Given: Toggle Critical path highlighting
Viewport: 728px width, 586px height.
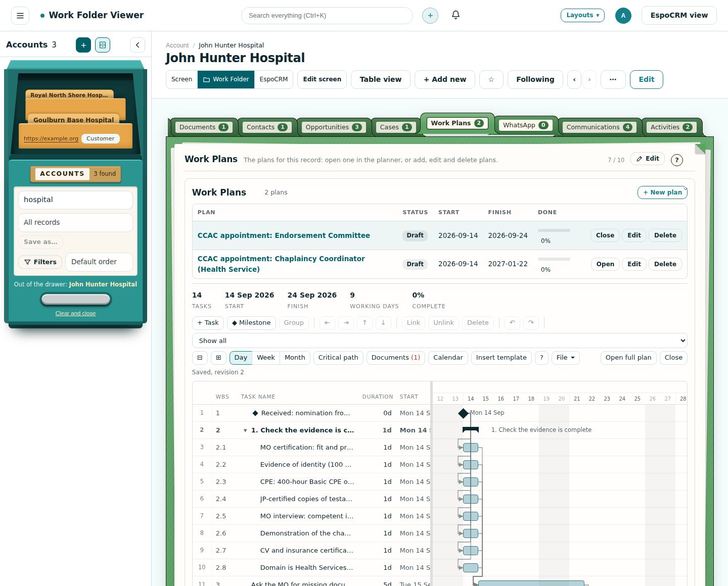Looking at the screenshot, I should tap(338, 358).
